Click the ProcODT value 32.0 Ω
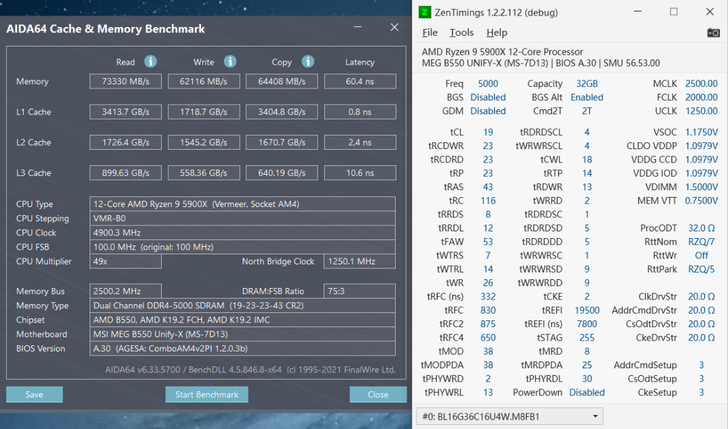The width and height of the screenshot is (728, 429). point(702,228)
